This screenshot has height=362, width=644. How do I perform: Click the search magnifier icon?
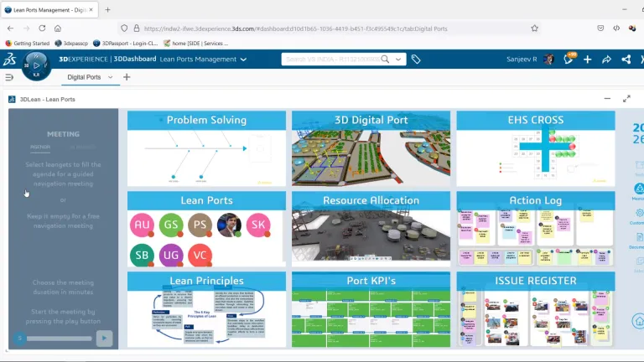coord(385,59)
